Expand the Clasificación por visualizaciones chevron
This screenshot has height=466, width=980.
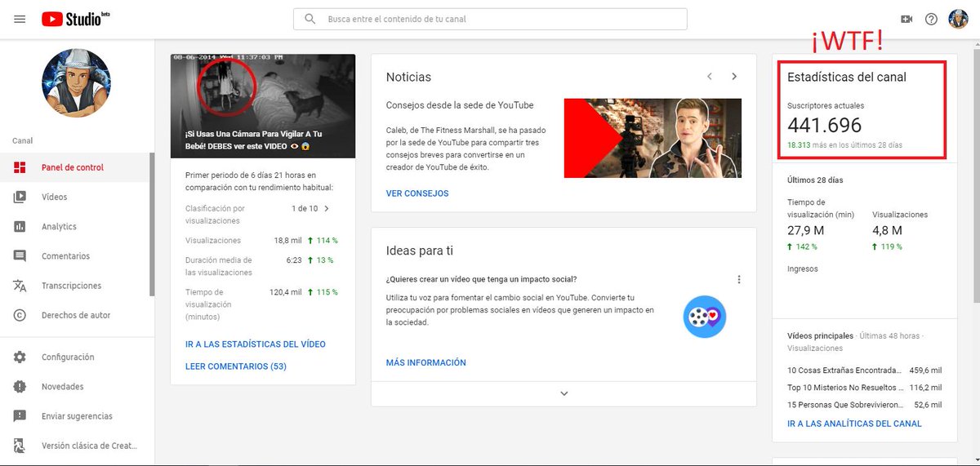click(x=327, y=208)
